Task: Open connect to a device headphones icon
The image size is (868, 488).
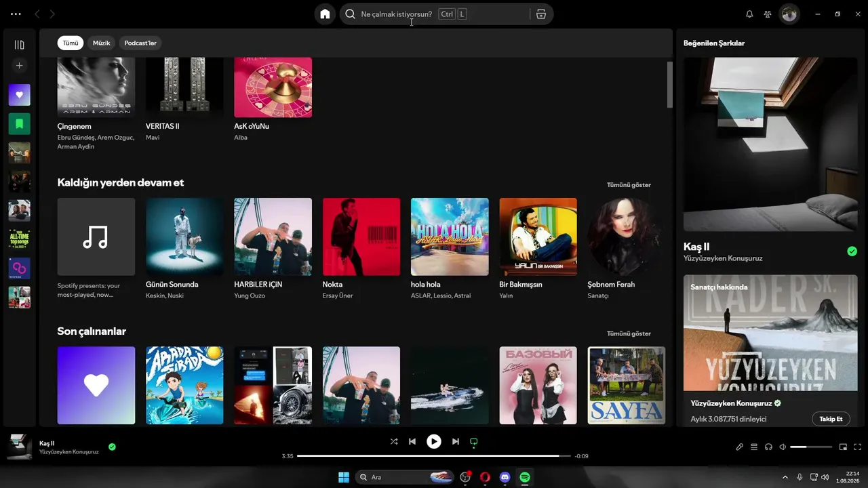Action: [768, 447]
